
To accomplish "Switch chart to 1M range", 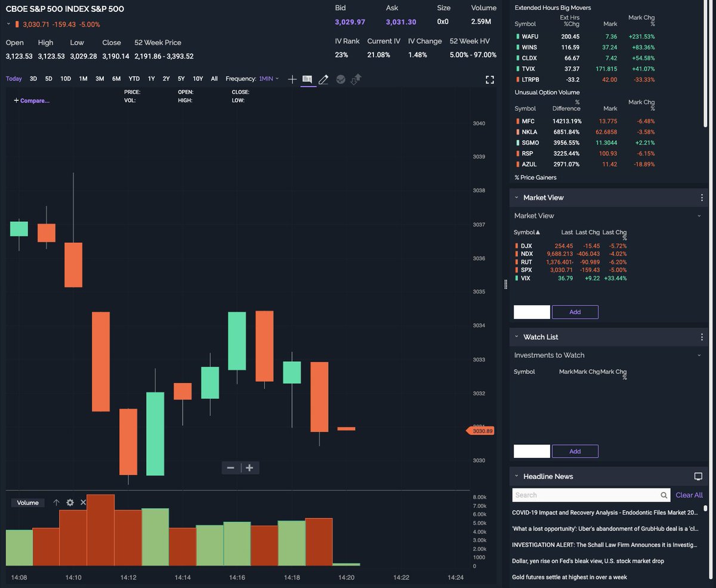I will click(x=83, y=79).
